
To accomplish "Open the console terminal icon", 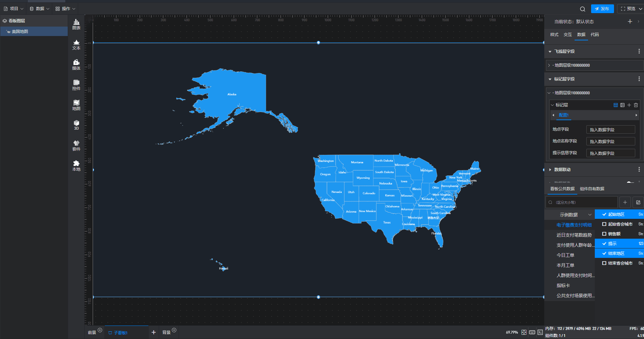I will point(540,332).
